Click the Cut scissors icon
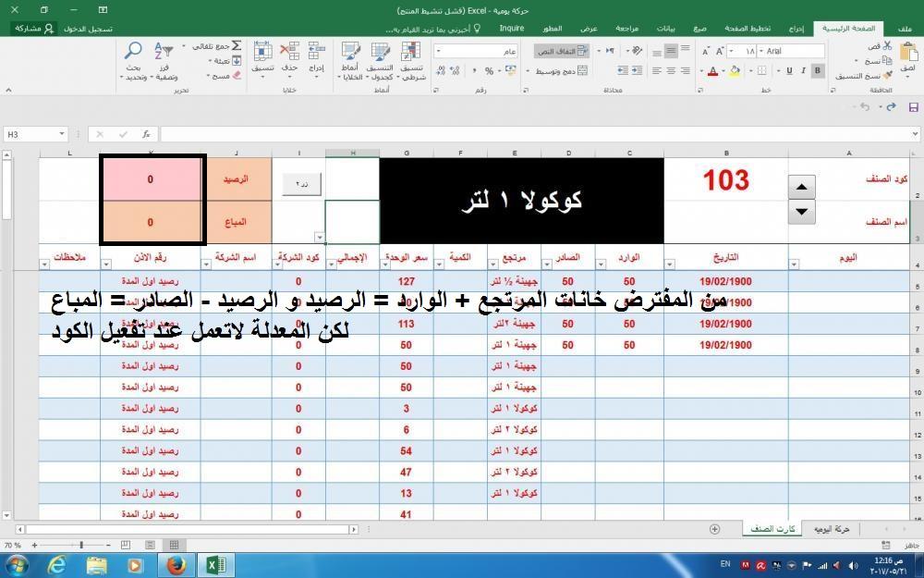The height and width of the screenshot is (578, 924). point(887,46)
